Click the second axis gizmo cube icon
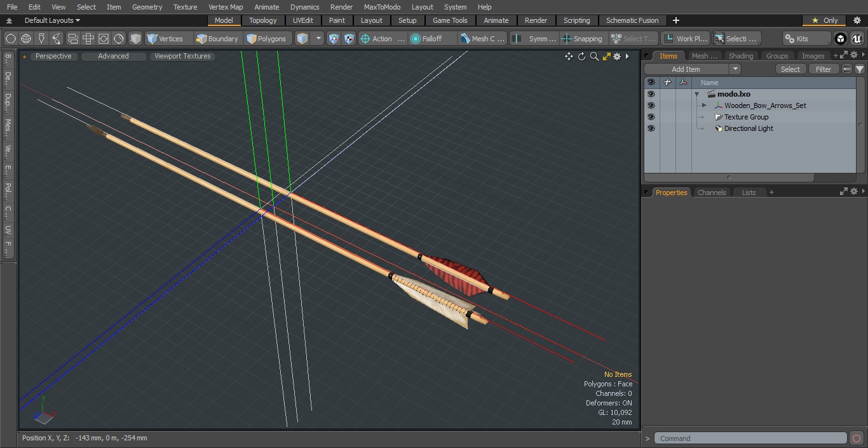 coord(349,39)
